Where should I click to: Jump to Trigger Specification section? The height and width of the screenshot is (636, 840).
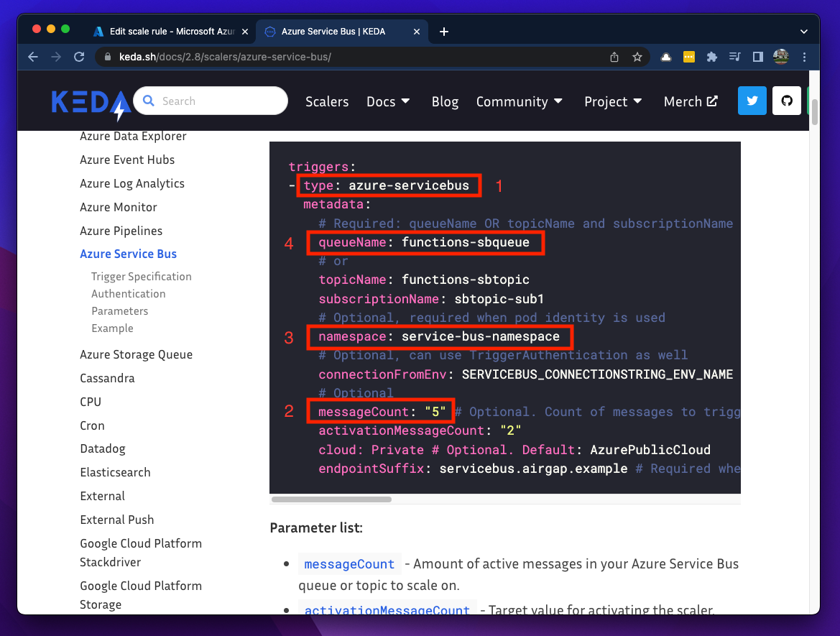point(141,277)
